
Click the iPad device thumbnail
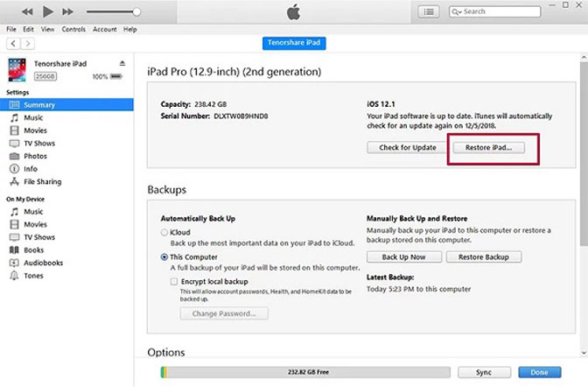click(x=17, y=70)
